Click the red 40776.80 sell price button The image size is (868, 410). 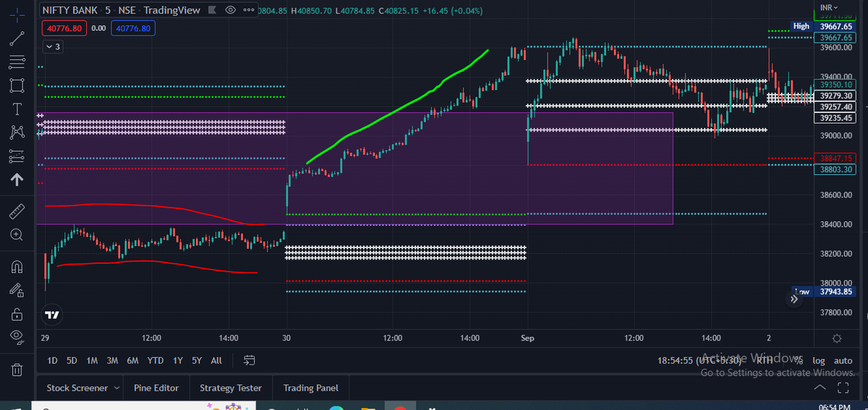[64, 28]
